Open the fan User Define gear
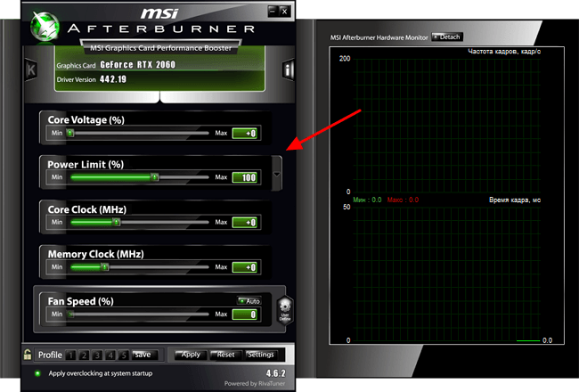Image resolution: width=579 pixels, height=392 pixels. tap(285, 310)
